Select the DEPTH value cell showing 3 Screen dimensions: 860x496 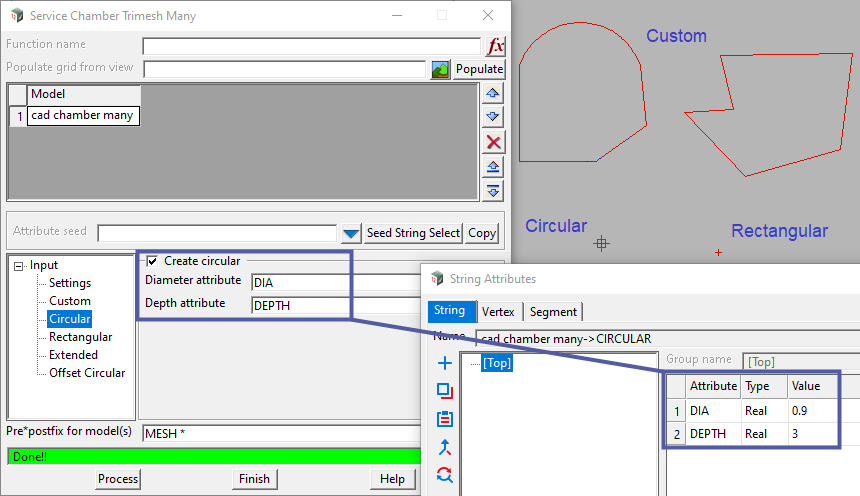pyautogui.click(x=812, y=435)
